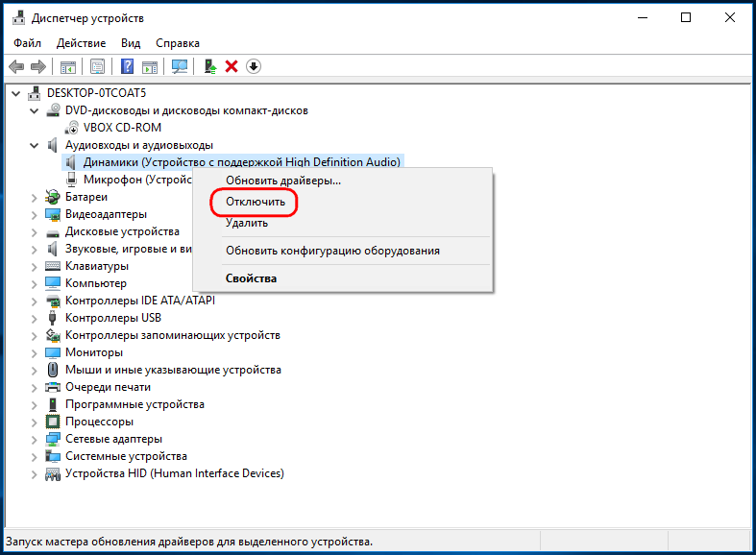Select Мониторы label

point(94,352)
